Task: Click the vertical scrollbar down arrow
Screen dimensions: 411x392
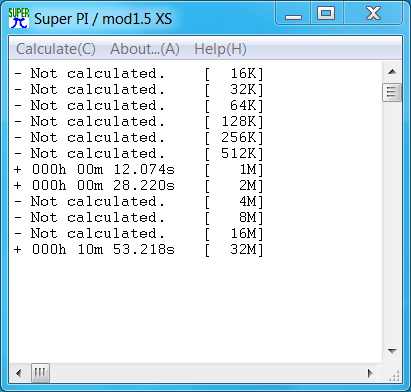Action: click(x=392, y=351)
